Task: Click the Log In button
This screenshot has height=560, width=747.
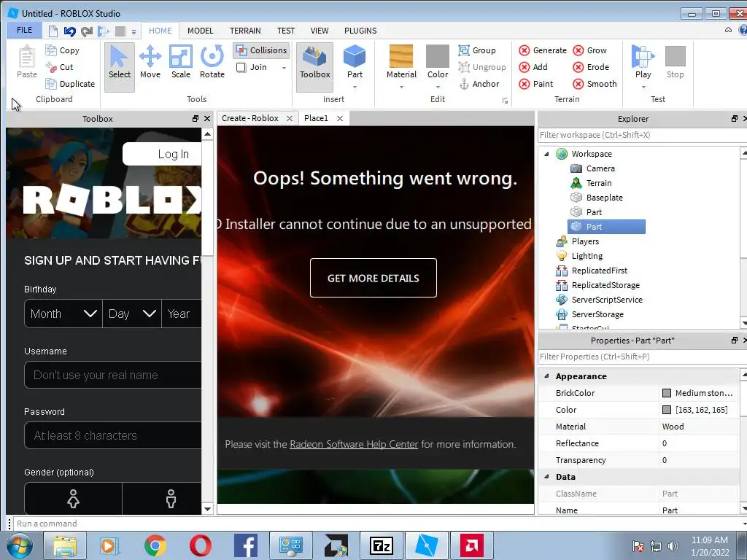Action: click(163, 154)
